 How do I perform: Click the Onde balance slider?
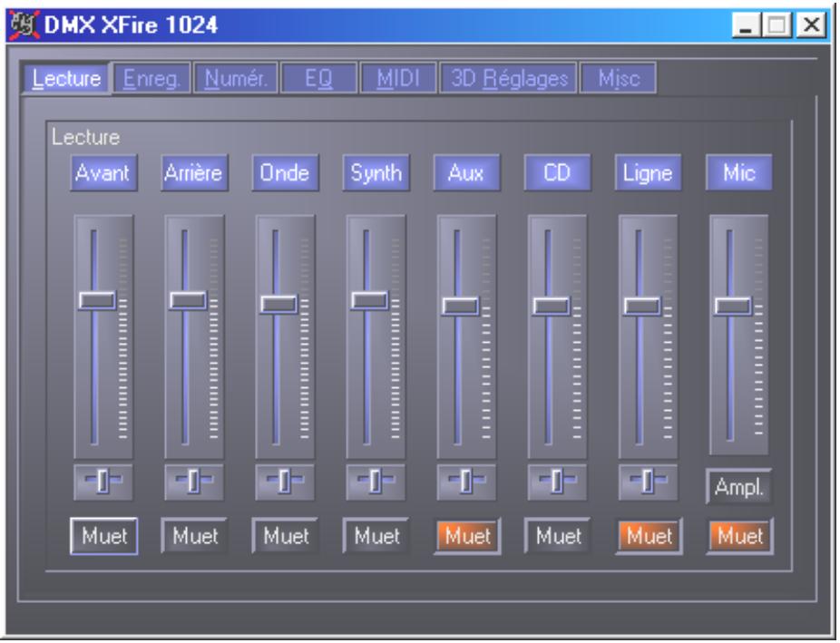click(x=285, y=481)
